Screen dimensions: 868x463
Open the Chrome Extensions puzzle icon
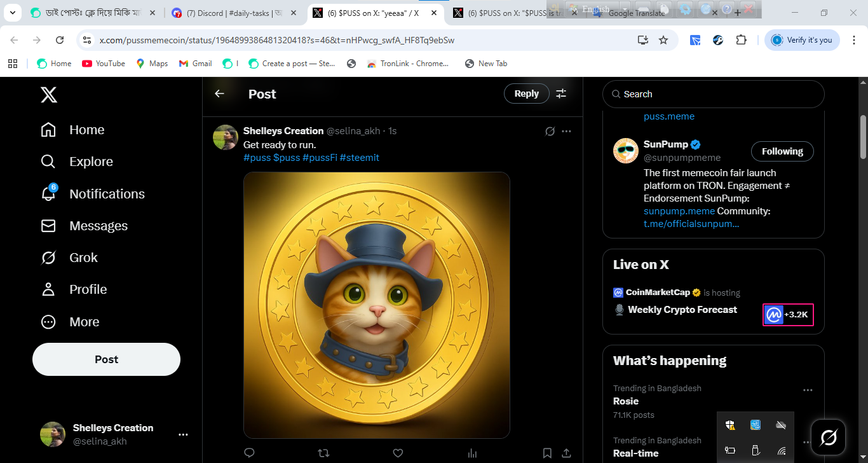click(741, 40)
